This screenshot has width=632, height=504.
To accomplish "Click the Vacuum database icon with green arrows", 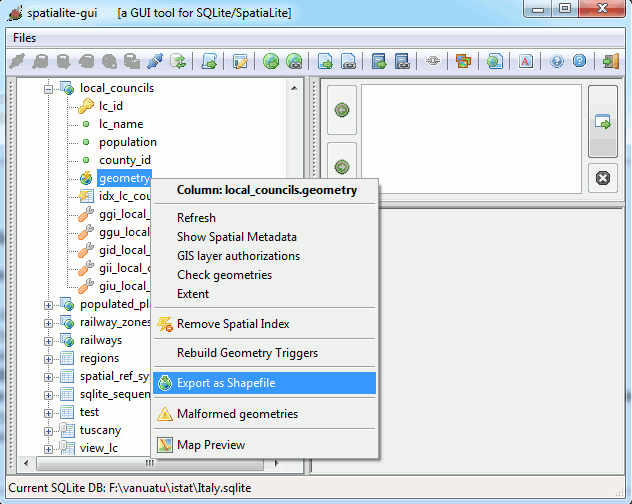I will [178, 61].
